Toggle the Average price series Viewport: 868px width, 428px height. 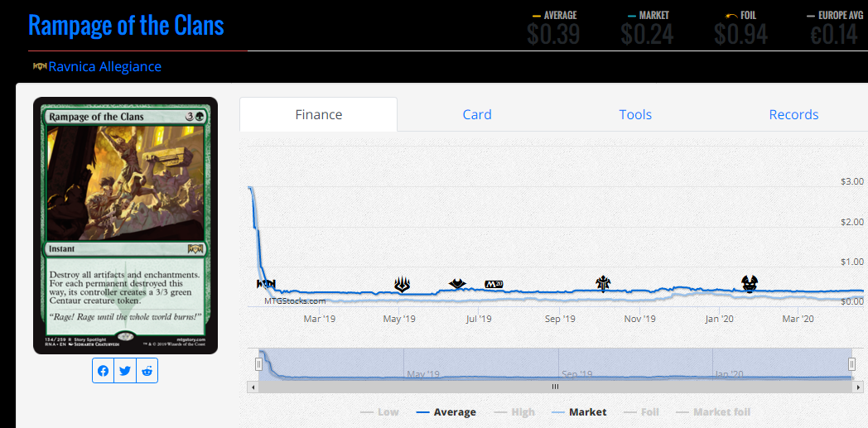[x=446, y=412]
